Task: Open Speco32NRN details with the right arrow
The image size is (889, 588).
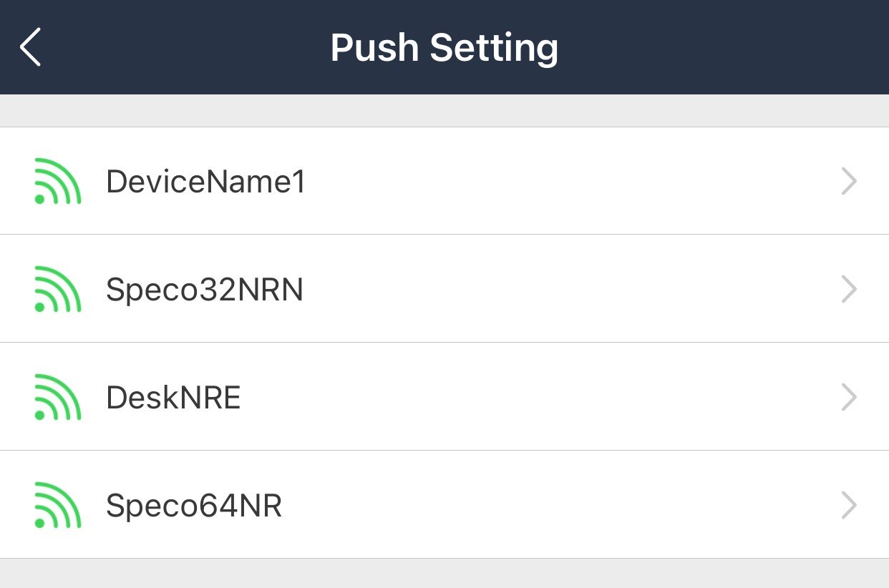Action: point(849,289)
